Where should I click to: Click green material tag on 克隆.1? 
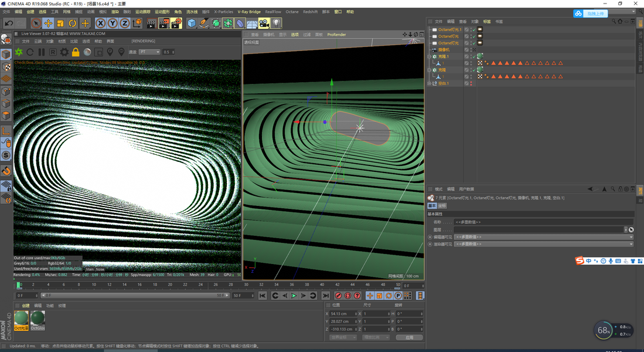pyautogui.click(x=480, y=56)
